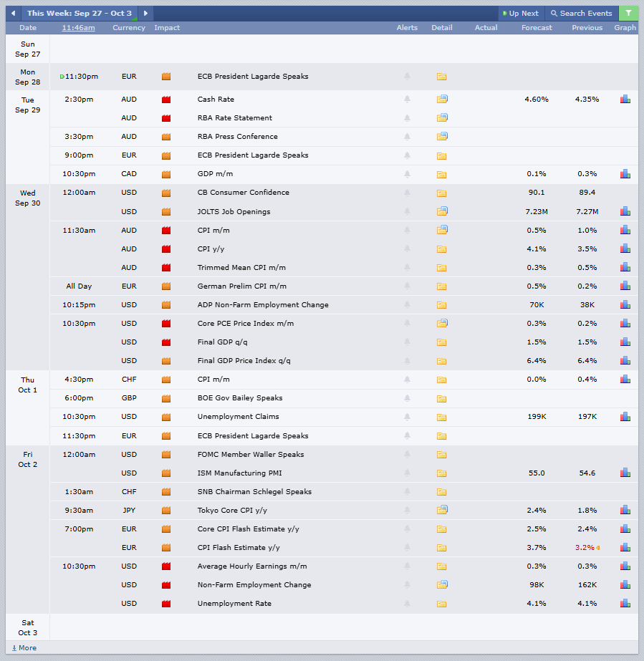Viewport: 644px width, 661px height.
Task: Click the Forecast column header
Action: click(537, 28)
